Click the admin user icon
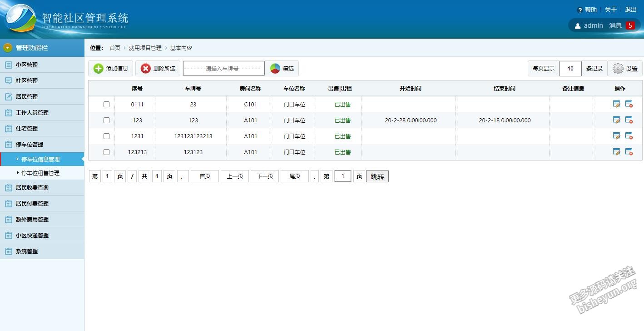The width and height of the screenshot is (644, 331). tap(578, 26)
